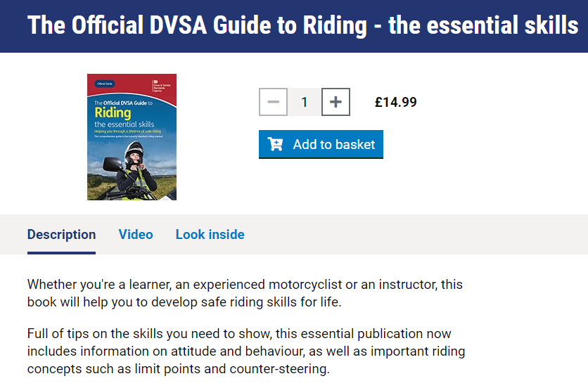Open the Video tab
The width and height of the screenshot is (588, 388).
point(136,234)
